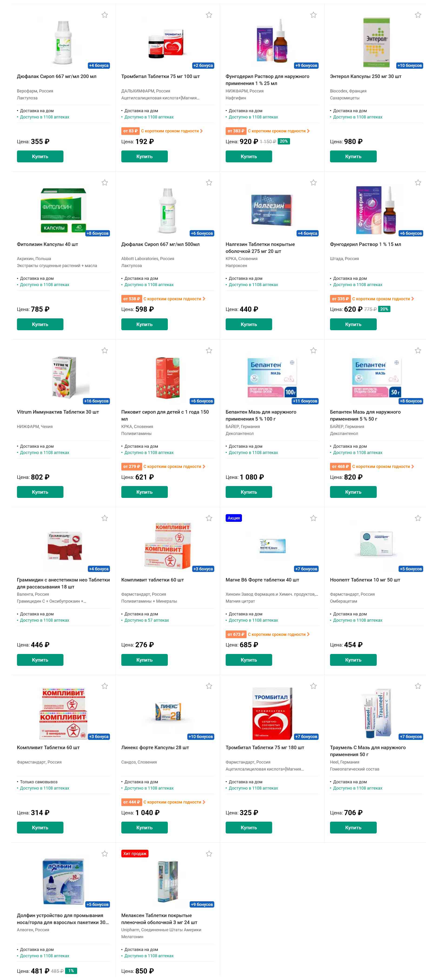Click +10 бонусов badge on Энтерол
Screen dimensions: 426x980
(410, 65)
